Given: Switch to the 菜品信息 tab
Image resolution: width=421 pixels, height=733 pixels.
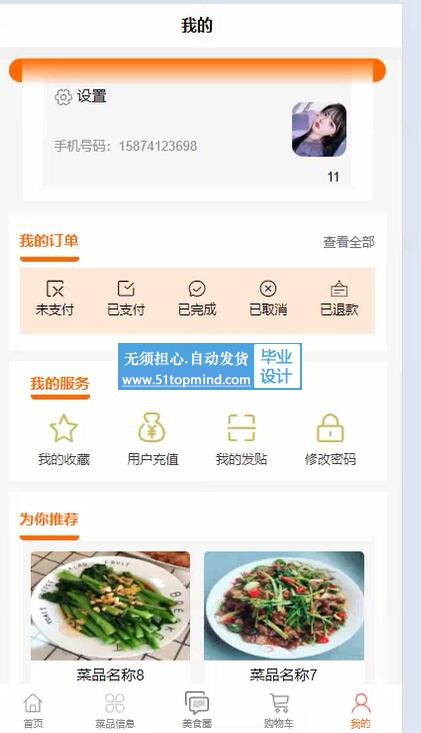Looking at the screenshot, I should coord(115,711).
